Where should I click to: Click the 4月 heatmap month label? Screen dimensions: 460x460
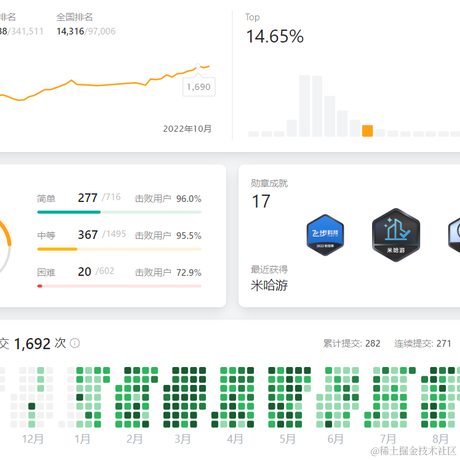[235, 439]
